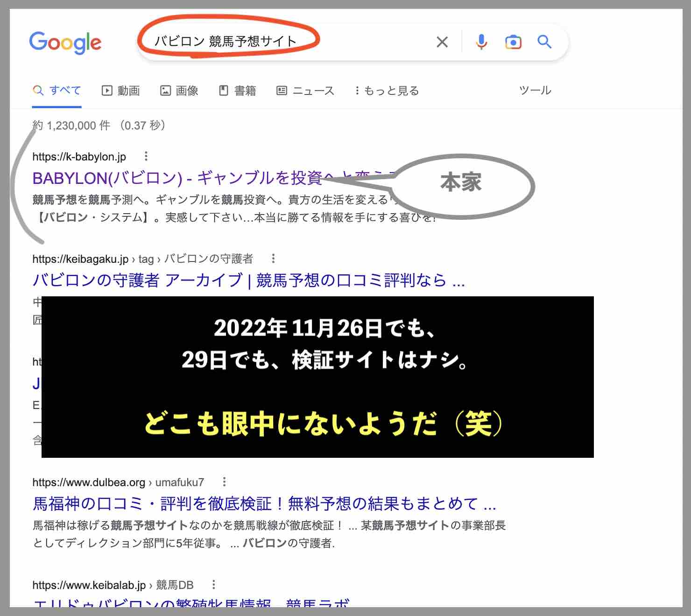The width and height of the screenshot is (691, 616).
Task: Open the ツール search filters
Action: pyautogui.click(x=535, y=91)
